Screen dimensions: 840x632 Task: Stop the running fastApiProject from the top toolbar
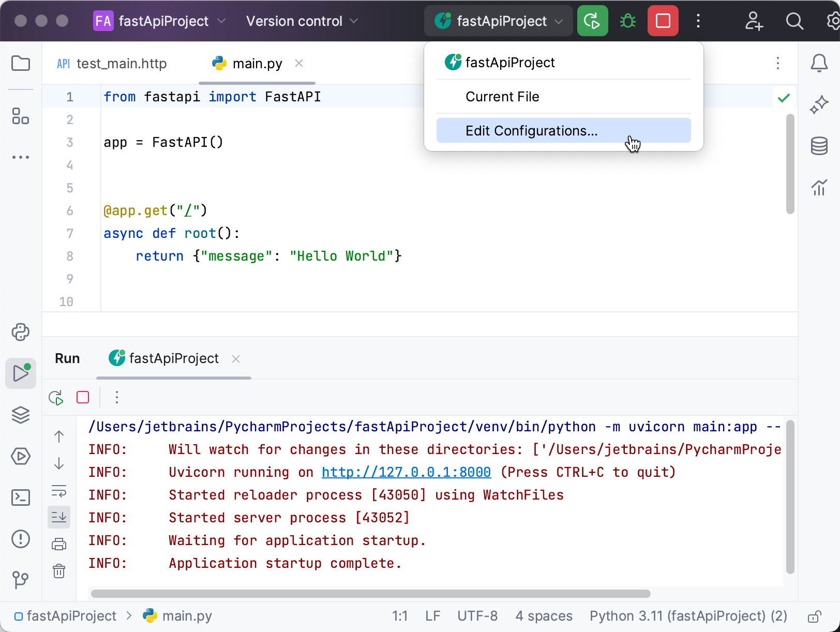(663, 21)
